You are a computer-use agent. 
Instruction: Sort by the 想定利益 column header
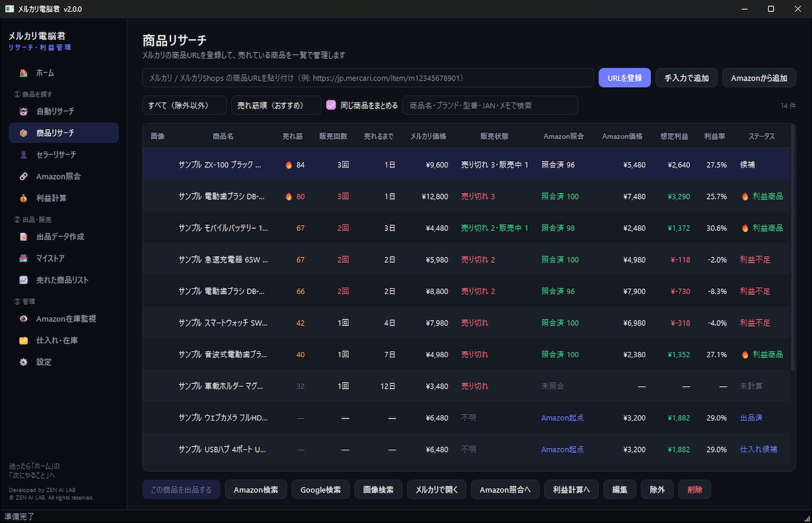coord(674,136)
